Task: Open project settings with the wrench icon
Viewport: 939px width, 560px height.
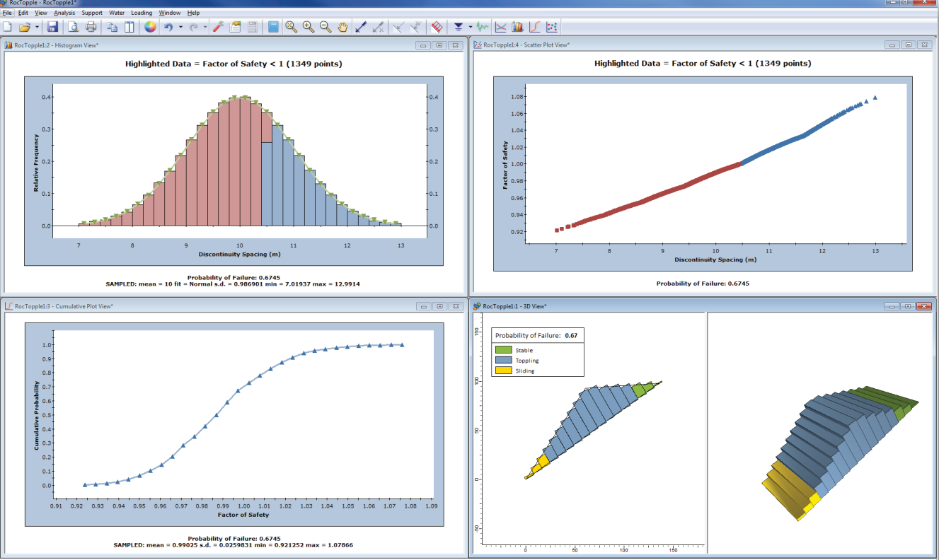Action: click(x=218, y=27)
